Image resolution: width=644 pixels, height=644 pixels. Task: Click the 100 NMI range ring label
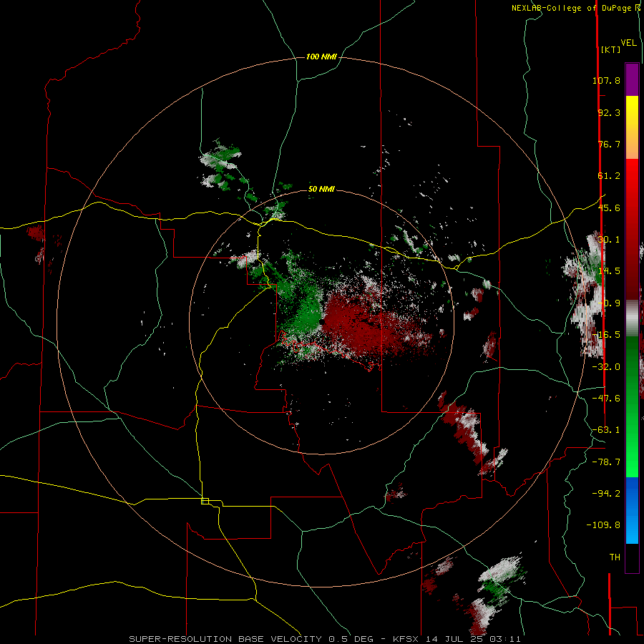tap(321, 57)
